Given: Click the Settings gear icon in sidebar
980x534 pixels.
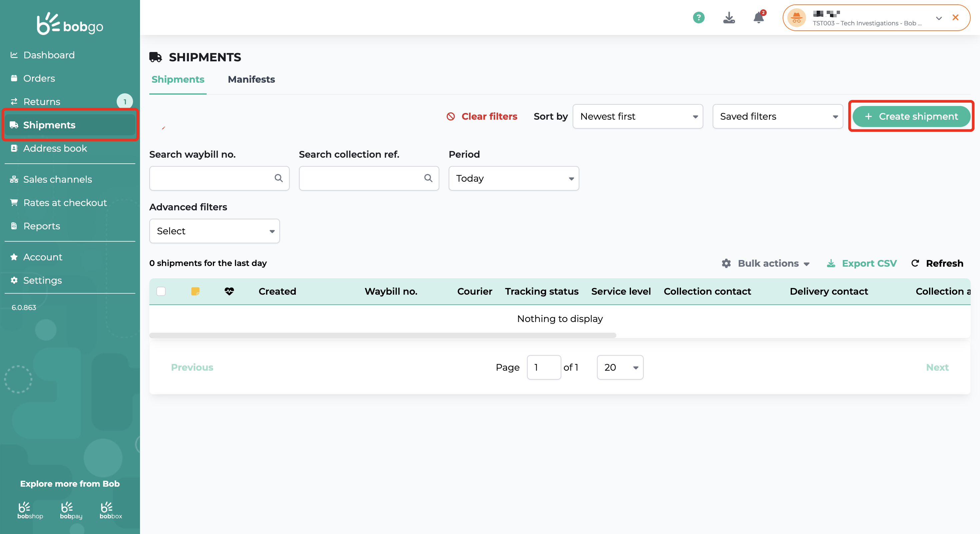Looking at the screenshot, I should point(14,280).
